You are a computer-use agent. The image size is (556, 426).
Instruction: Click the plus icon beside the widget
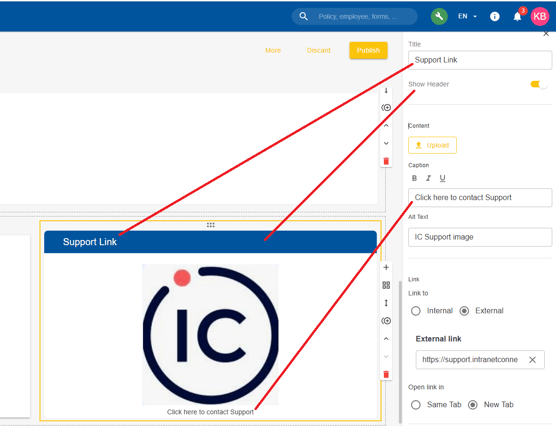tap(386, 267)
